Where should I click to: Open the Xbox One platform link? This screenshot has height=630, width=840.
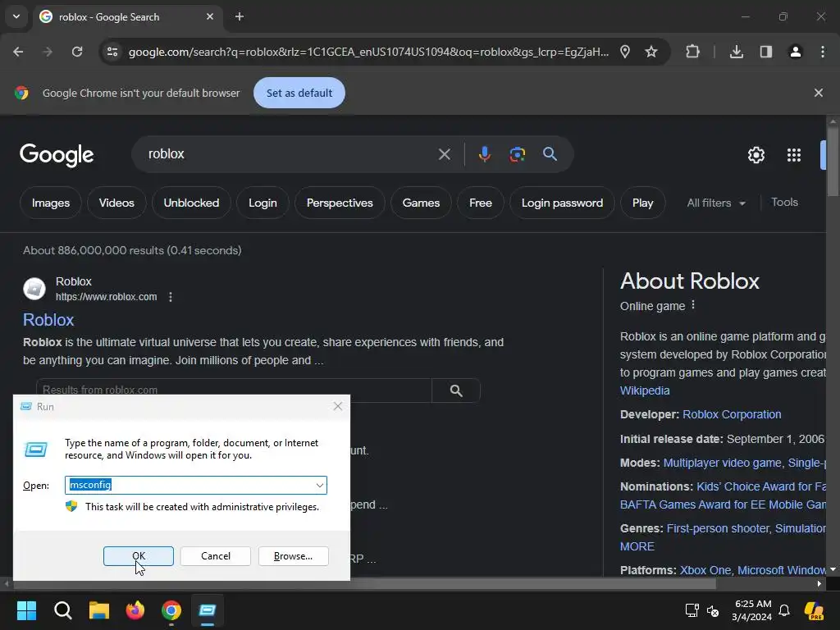point(705,570)
